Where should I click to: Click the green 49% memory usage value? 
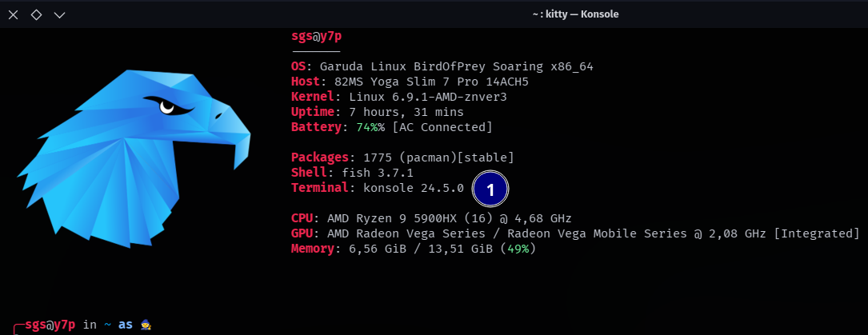518,249
